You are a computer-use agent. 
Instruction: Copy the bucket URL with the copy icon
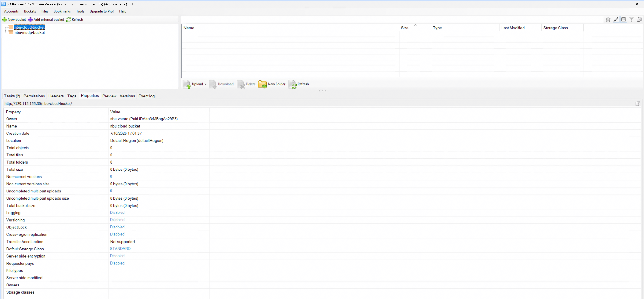[x=638, y=104]
